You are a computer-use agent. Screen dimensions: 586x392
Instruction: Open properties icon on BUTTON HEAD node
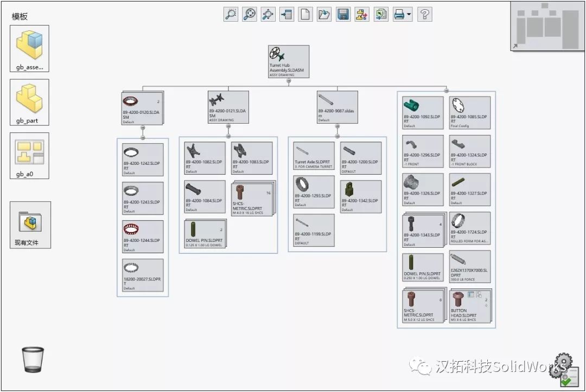[471, 294]
